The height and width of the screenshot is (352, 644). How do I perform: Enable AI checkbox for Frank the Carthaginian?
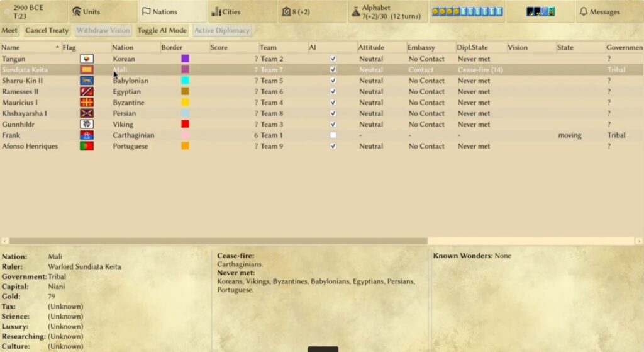333,135
